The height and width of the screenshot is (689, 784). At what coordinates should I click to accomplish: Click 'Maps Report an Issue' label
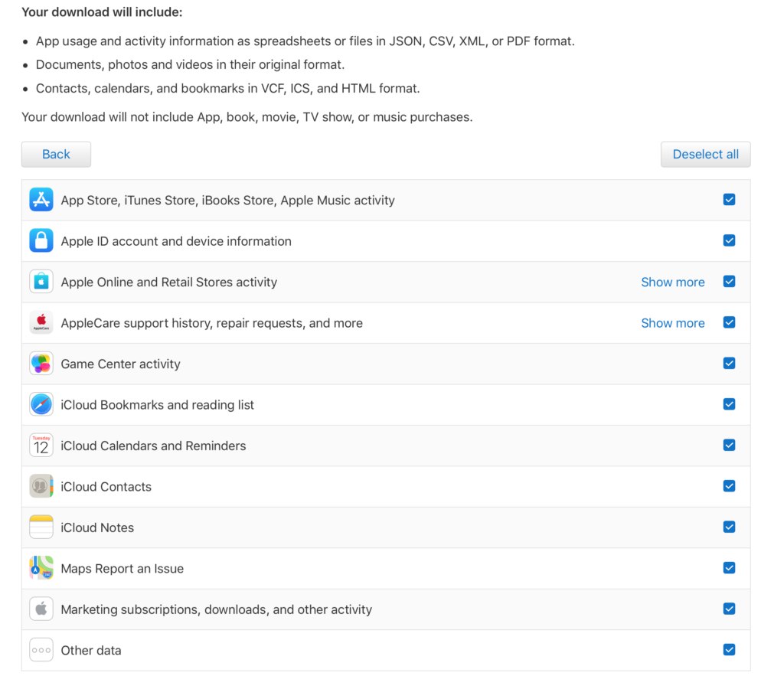122,569
